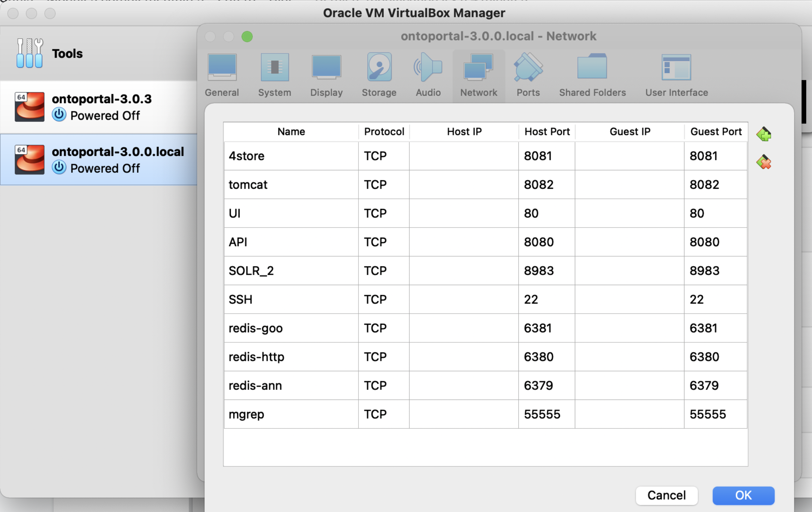The width and height of the screenshot is (812, 512).
Task: Click host port 8983 of SOLR_2
Action: click(x=547, y=271)
